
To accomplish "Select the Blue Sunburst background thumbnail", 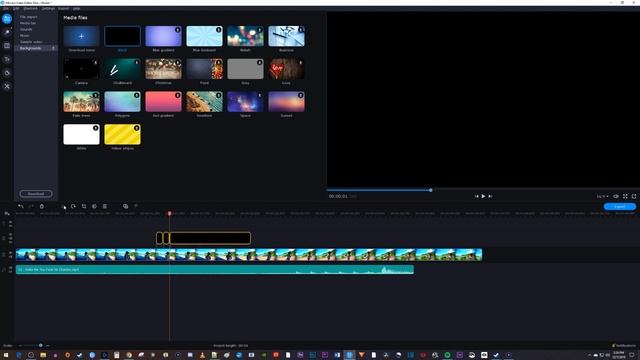I will pos(204,36).
